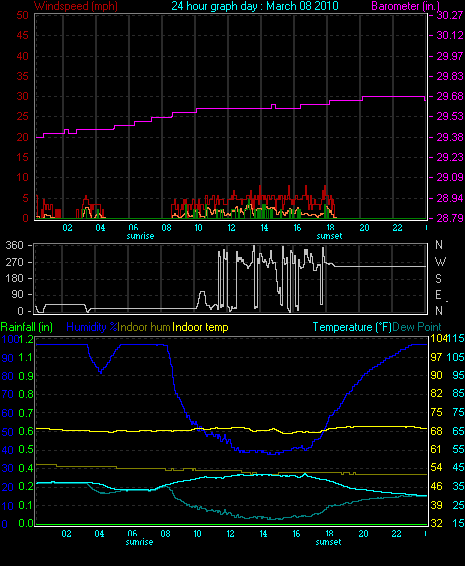Screen dimensions: 465x566
Task: Click the 12 hour tick on the wind graph
Action: 231,228
